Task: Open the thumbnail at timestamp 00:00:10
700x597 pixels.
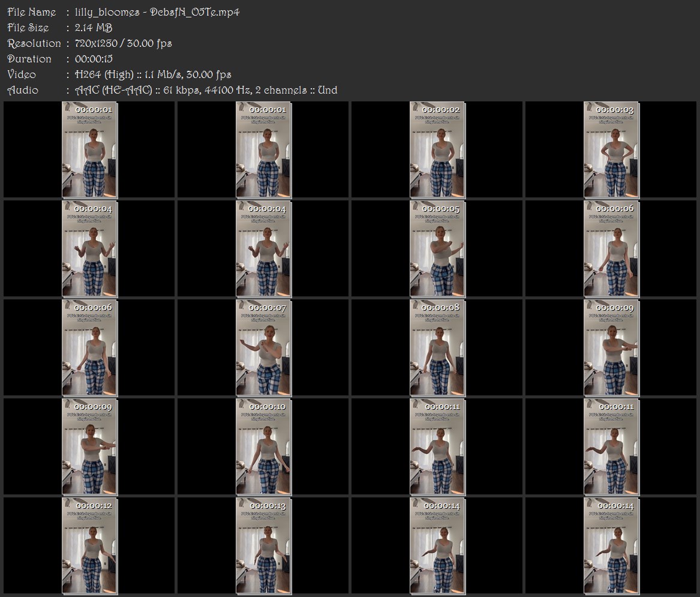Action: pos(263,447)
